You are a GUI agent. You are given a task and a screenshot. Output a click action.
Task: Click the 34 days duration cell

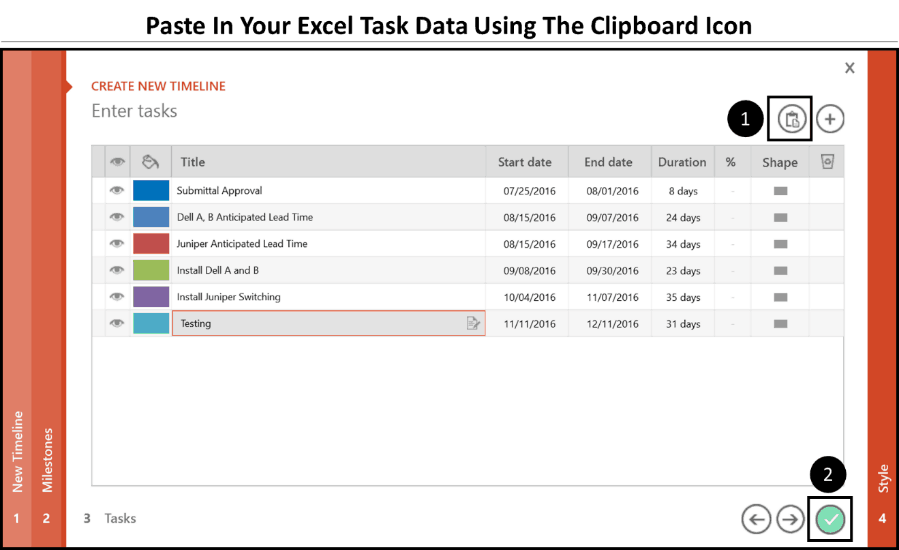tap(683, 244)
